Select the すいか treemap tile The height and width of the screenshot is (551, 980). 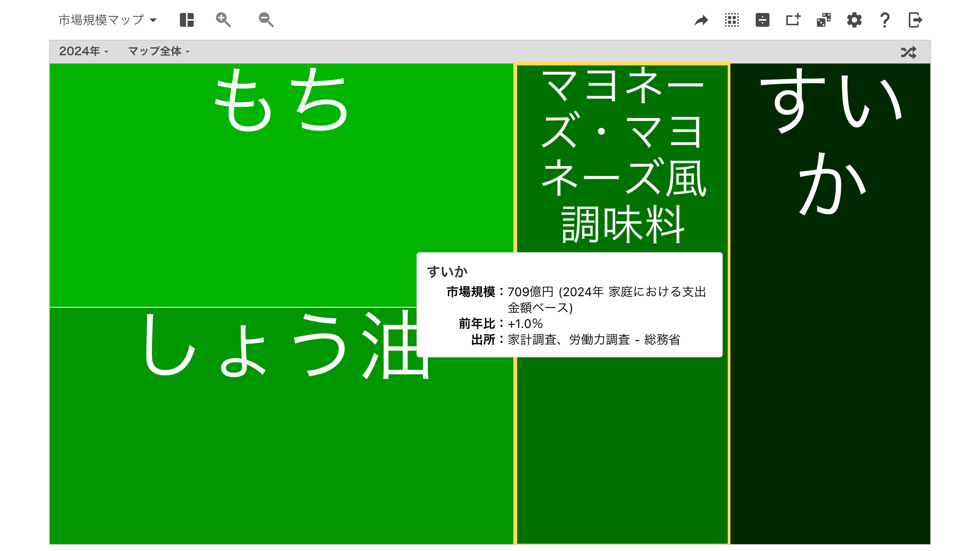tap(831, 303)
